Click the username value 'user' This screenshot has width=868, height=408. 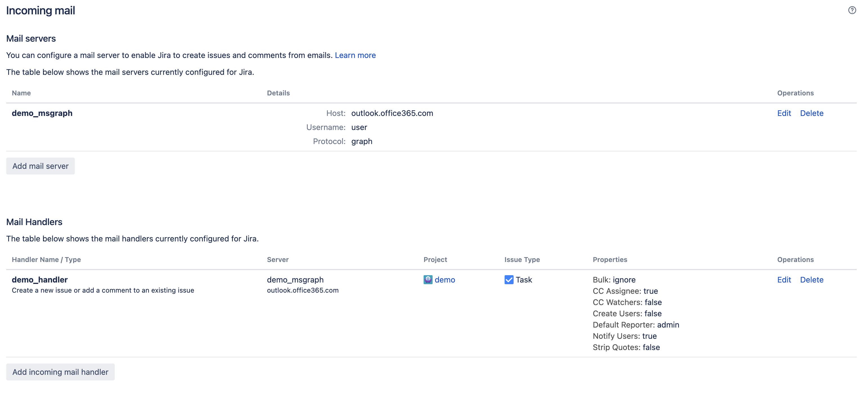click(x=359, y=127)
